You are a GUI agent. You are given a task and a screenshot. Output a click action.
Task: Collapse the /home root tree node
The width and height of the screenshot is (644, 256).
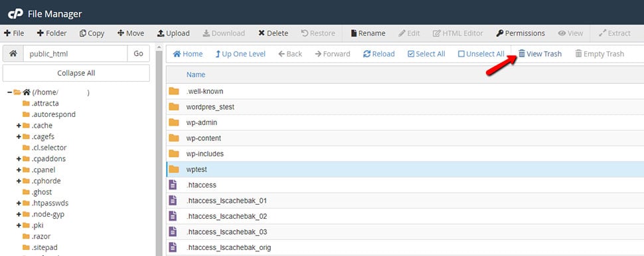pos(9,92)
